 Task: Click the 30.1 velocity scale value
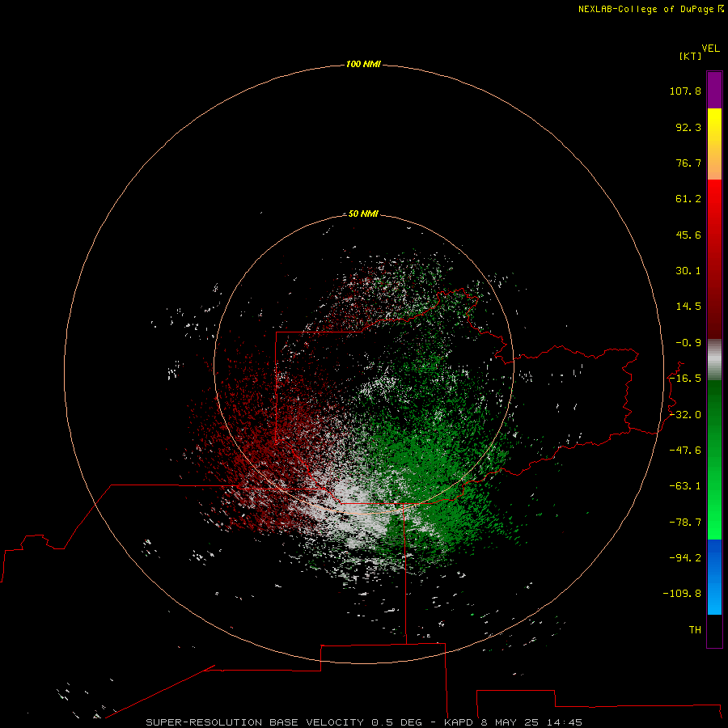pos(688,271)
